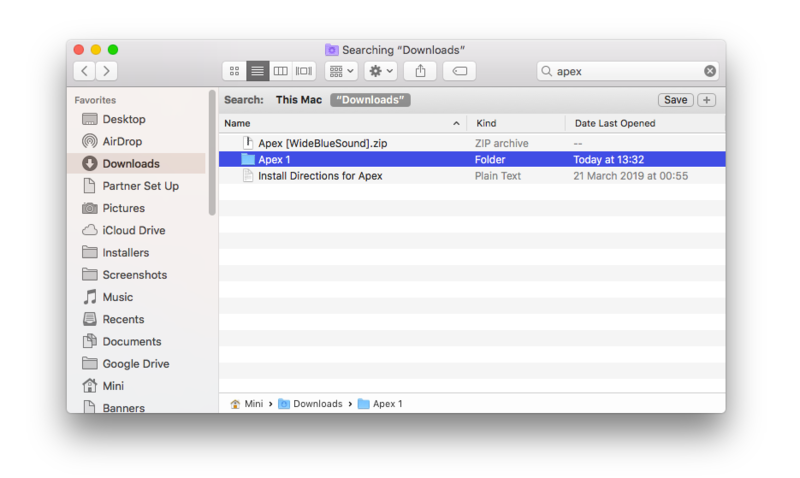Image resolution: width=800 pixels, height=478 pixels.
Task: Sort results by Name column
Action: coord(340,123)
